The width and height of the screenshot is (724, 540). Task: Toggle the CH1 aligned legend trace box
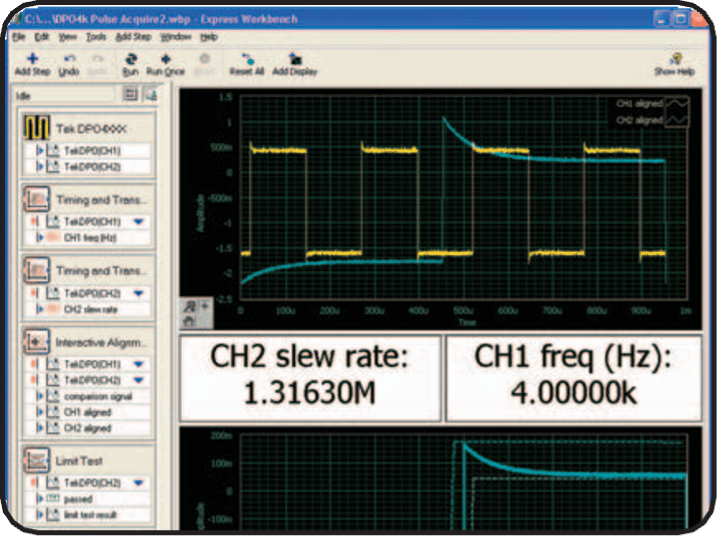pyautogui.click(x=679, y=103)
